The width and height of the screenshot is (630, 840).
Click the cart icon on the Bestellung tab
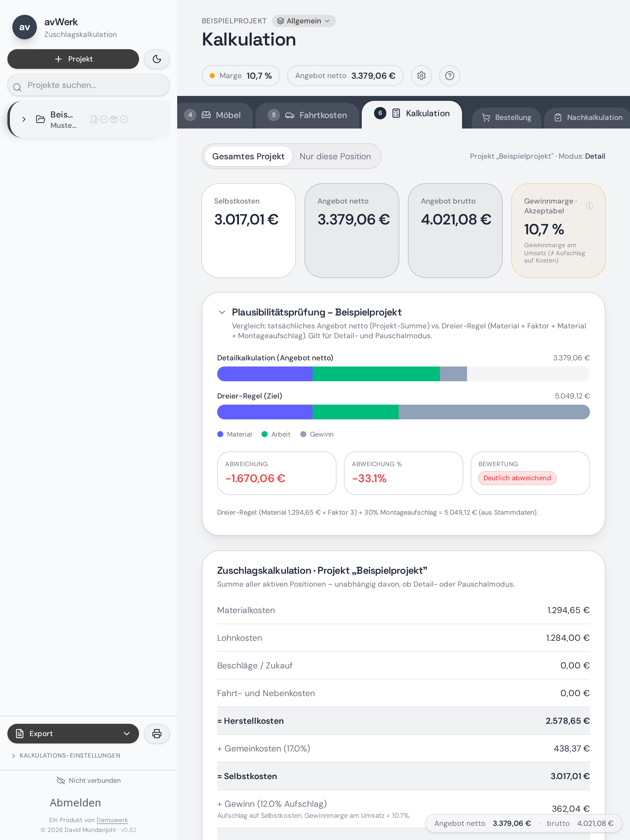(486, 117)
